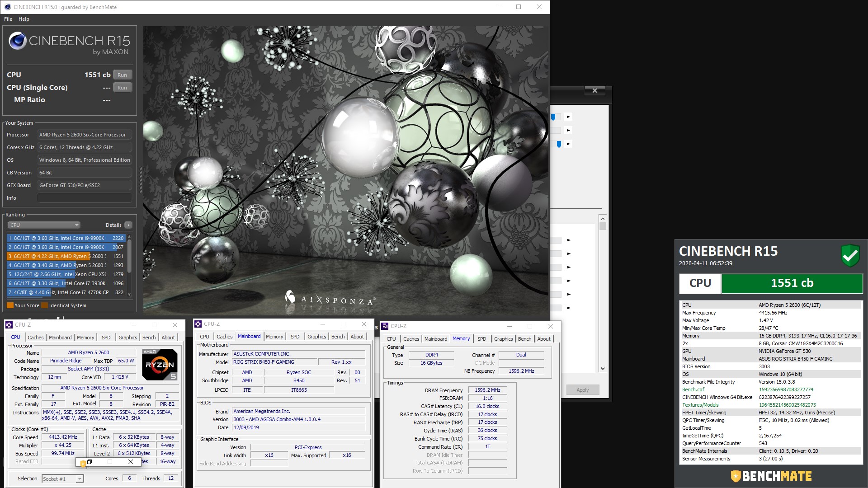868x488 pixels.
Task: Maximize the Cinebench R15 window
Action: (x=519, y=7)
